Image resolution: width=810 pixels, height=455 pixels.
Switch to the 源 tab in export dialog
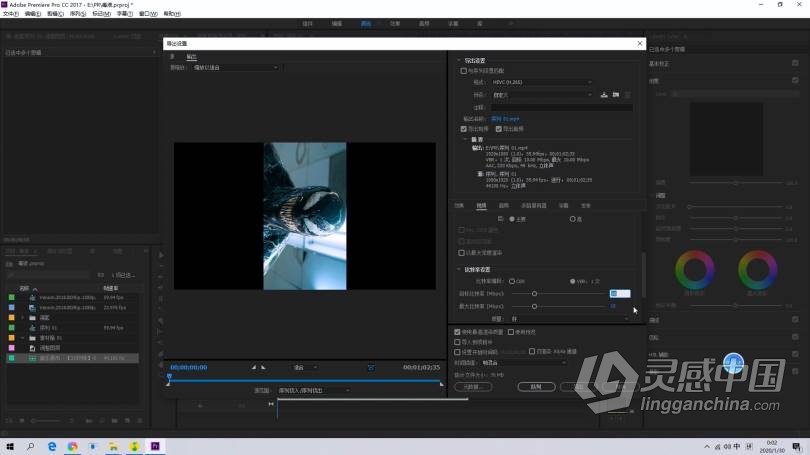[172, 57]
